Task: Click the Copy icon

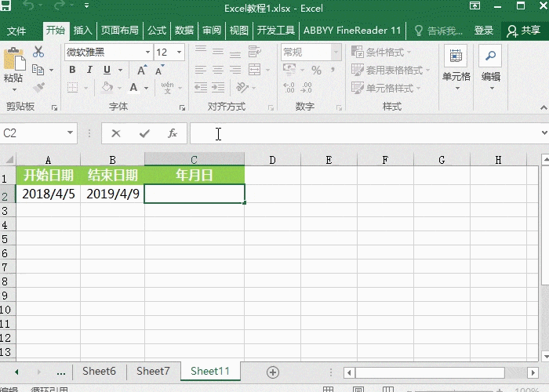Action: pos(38,70)
